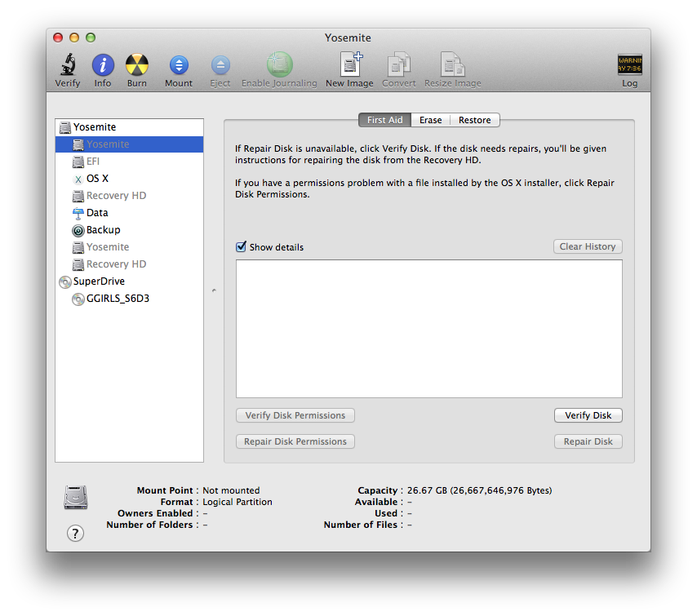Click the 26.67 GB capacity value

pyautogui.click(x=480, y=490)
